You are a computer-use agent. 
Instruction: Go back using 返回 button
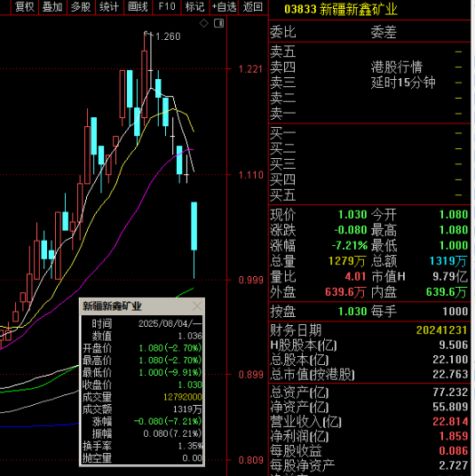coord(253,7)
